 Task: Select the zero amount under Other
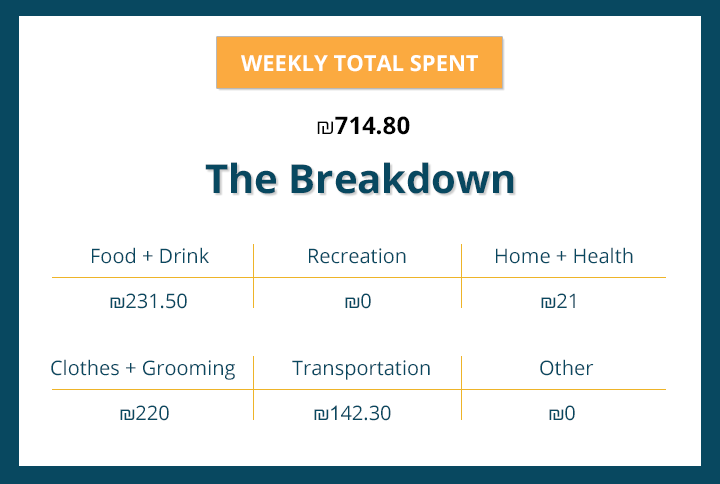[569, 413]
